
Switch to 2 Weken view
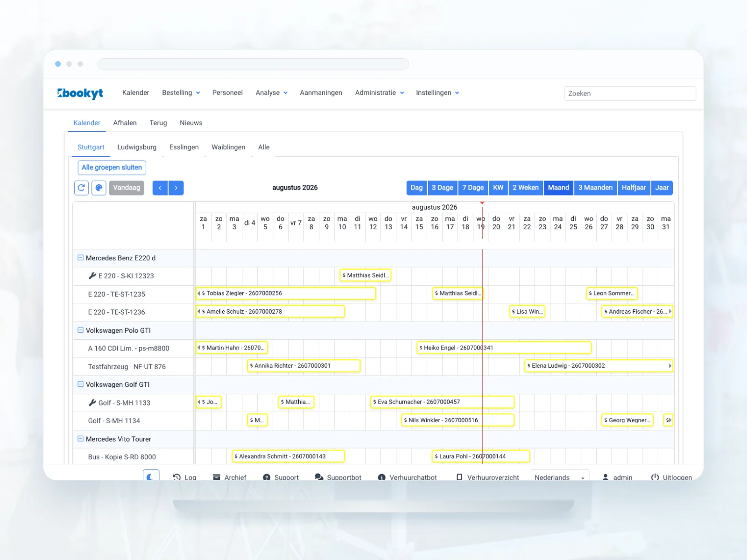(526, 188)
